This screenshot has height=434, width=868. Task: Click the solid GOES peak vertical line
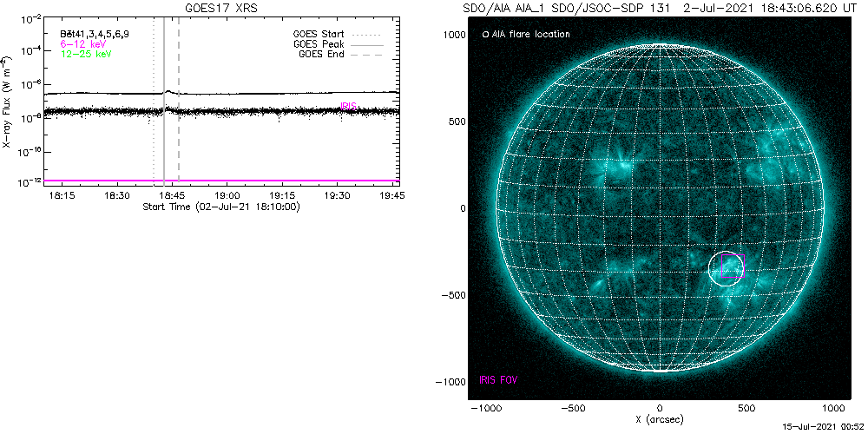(164, 100)
